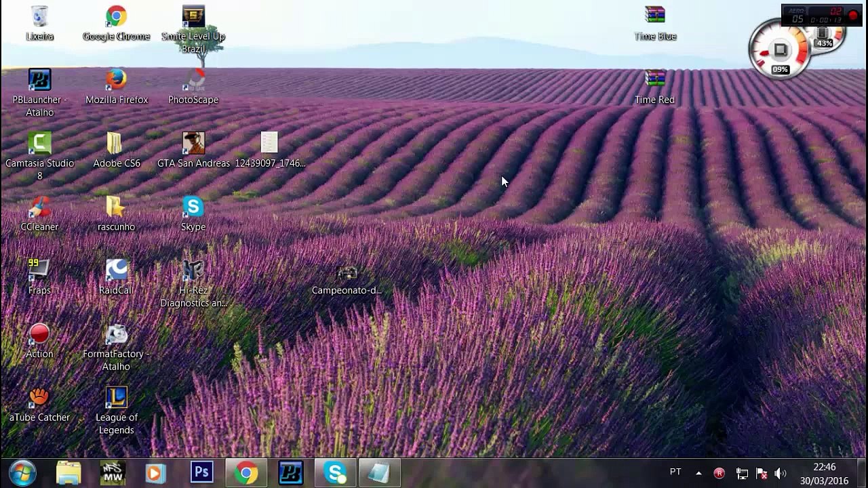The image size is (868, 488).
Task: Select the PhotoScape desktop icon
Action: click(x=193, y=87)
